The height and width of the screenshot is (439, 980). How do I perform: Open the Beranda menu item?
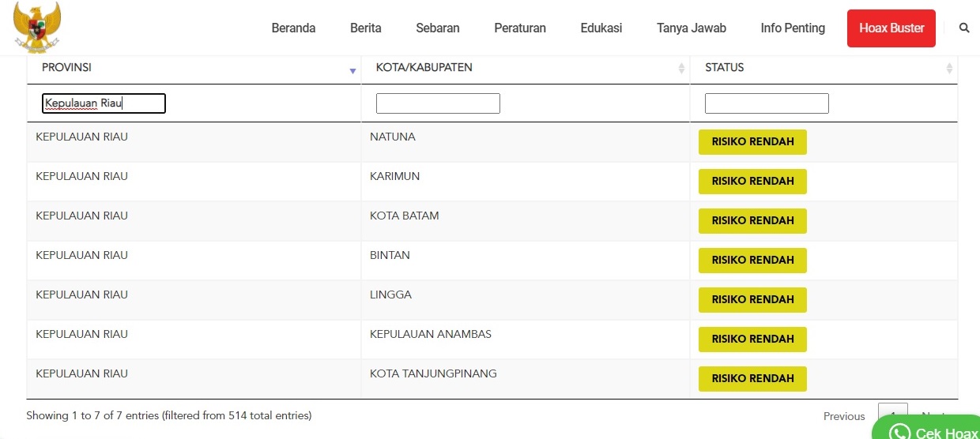click(293, 28)
